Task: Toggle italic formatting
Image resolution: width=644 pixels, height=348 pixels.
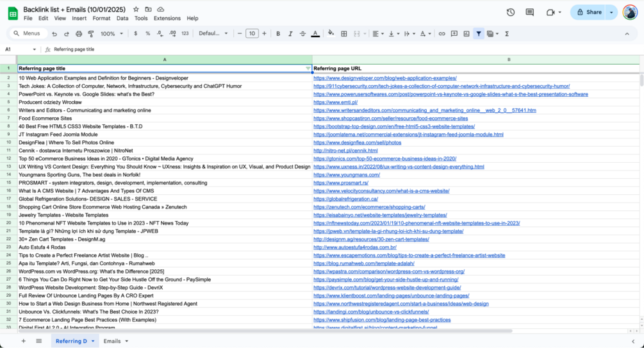Action: click(290, 34)
